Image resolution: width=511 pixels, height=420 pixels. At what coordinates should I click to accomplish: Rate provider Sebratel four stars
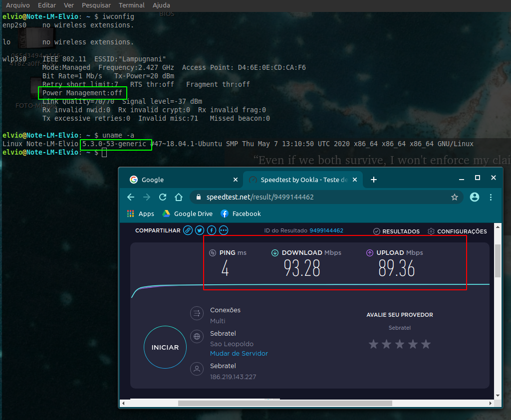click(x=413, y=344)
